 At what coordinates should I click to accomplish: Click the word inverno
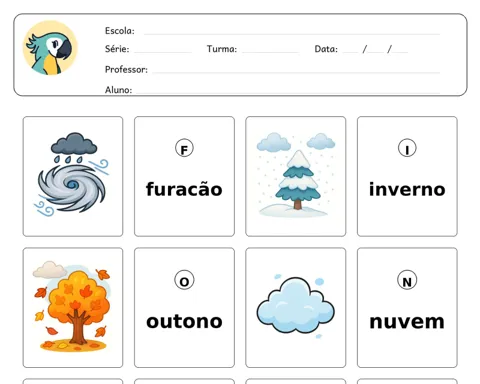[407, 189]
